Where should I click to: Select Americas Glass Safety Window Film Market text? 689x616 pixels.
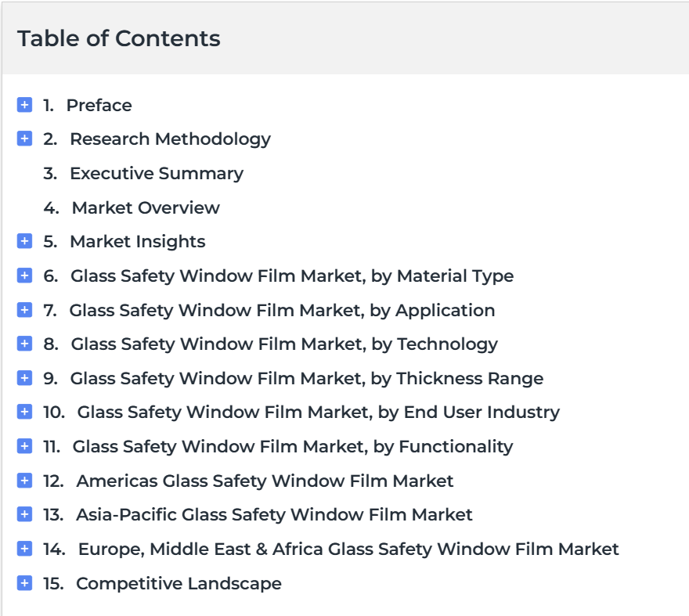click(265, 481)
